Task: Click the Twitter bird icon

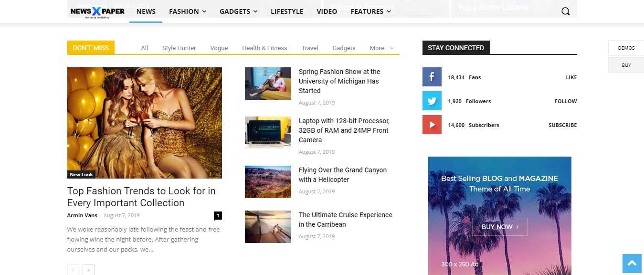Action: coord(432,101)
